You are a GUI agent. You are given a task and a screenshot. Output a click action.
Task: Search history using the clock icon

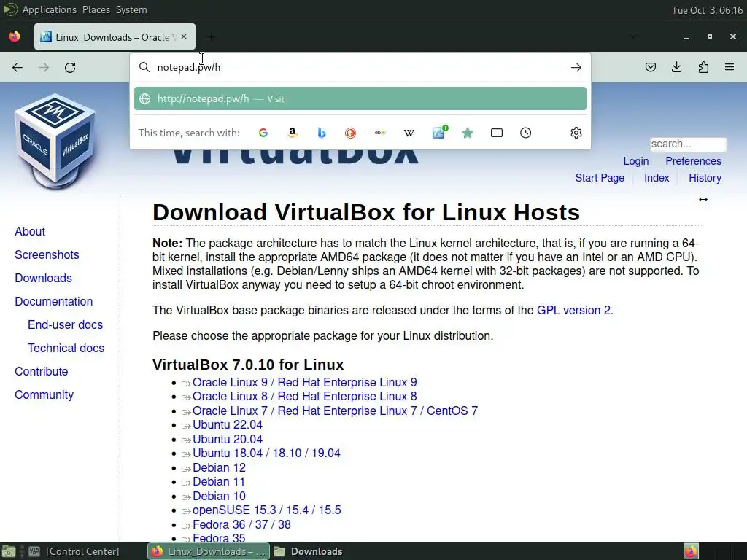coord(525,133)
